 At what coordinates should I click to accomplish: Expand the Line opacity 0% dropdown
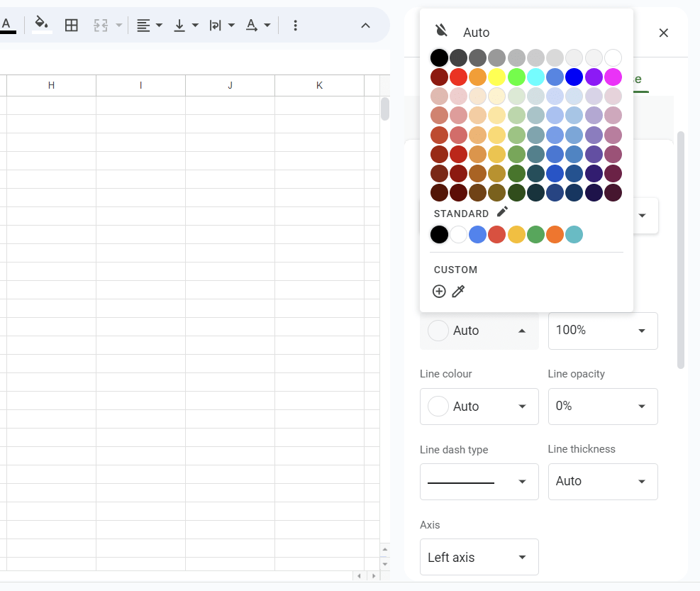click(602, 407)
